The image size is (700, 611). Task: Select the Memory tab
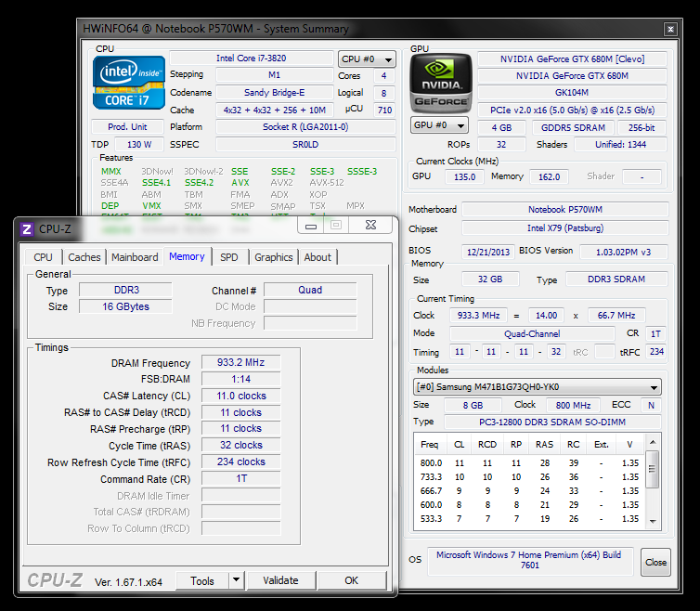coord(187,256)
